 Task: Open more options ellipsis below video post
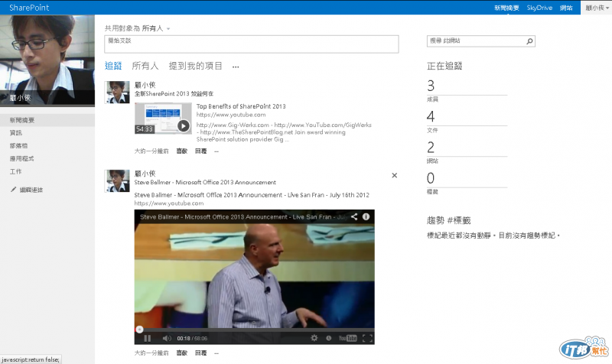tap(216, 353)
